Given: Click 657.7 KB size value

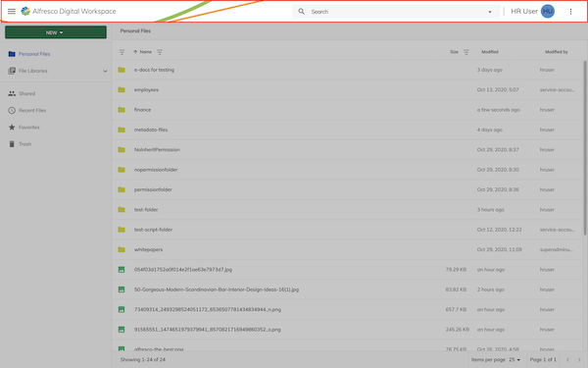Looking at the screenshot, I should (456, 309).
